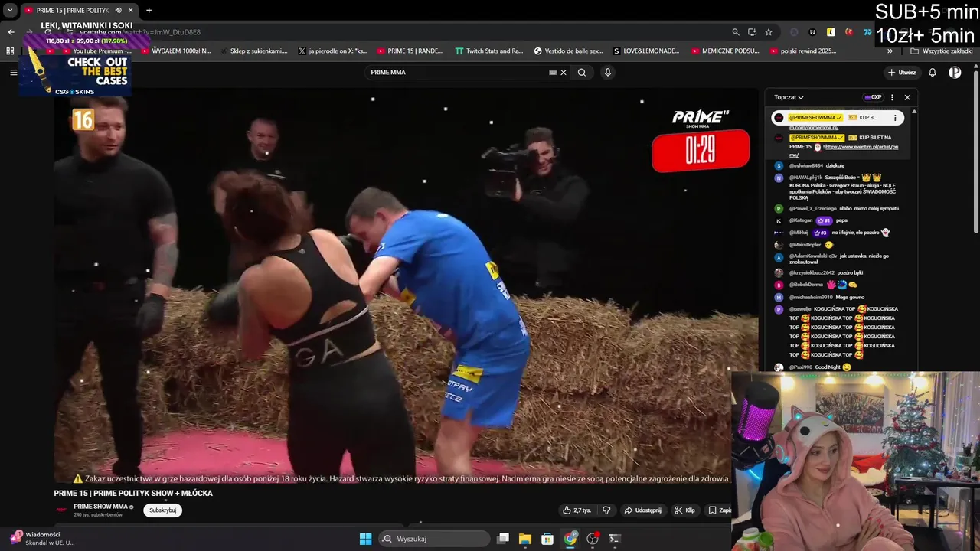
Task: Open the LOVE&LEMONADE bookmark
Action: 646,51
